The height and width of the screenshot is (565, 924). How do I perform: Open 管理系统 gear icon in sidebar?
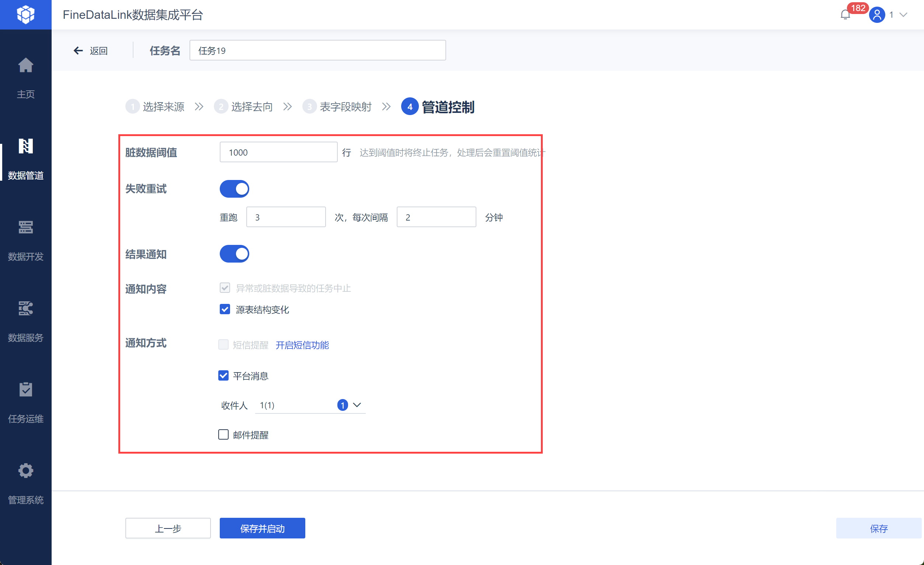pos(25,471)
